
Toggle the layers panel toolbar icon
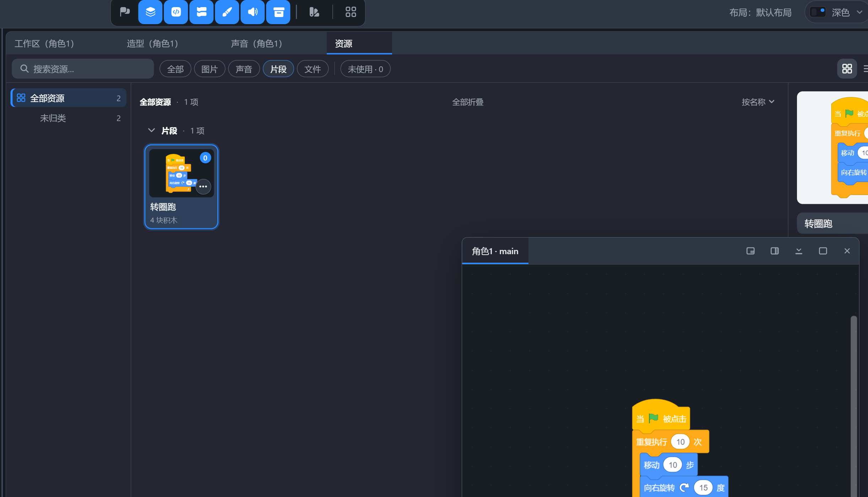tap(150, 12)
